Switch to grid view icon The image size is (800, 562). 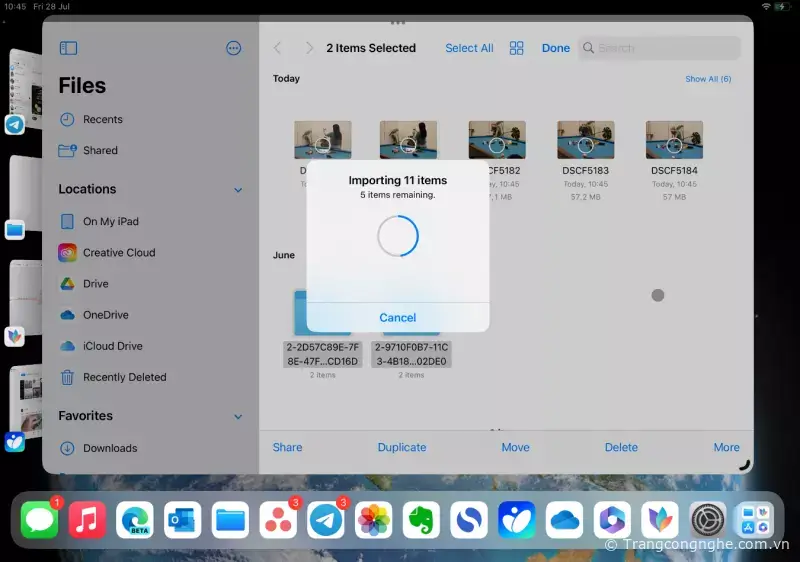point(517,48)
